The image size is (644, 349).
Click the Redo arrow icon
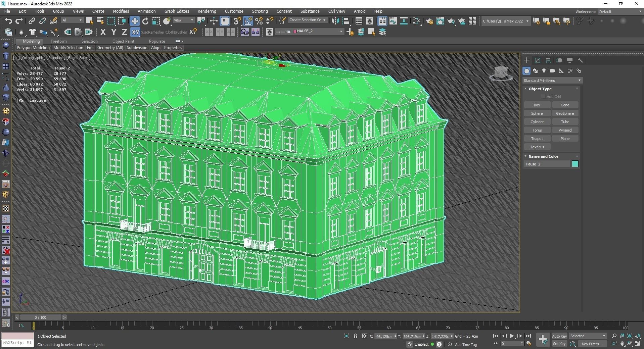pyautogui.click(x=19, y=21)
